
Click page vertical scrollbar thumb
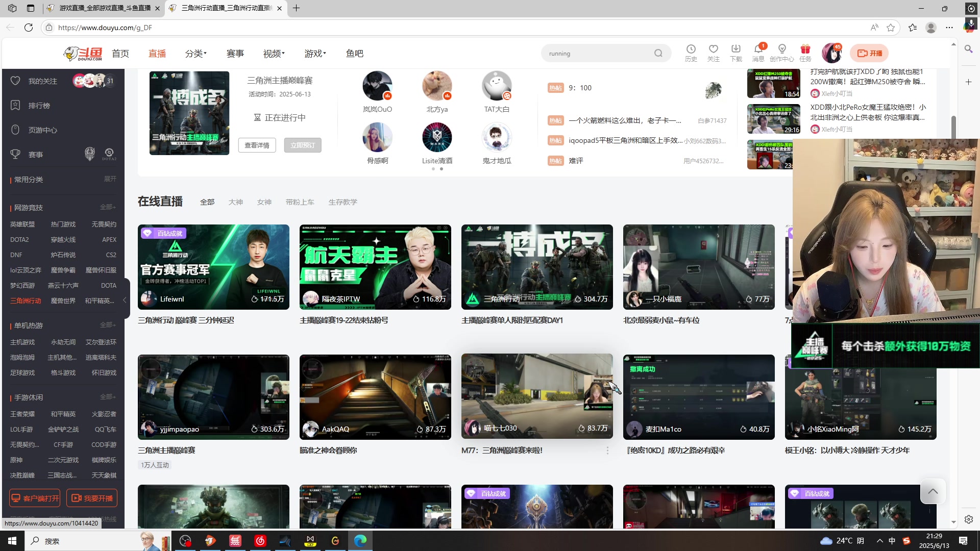tap(953, 128)
